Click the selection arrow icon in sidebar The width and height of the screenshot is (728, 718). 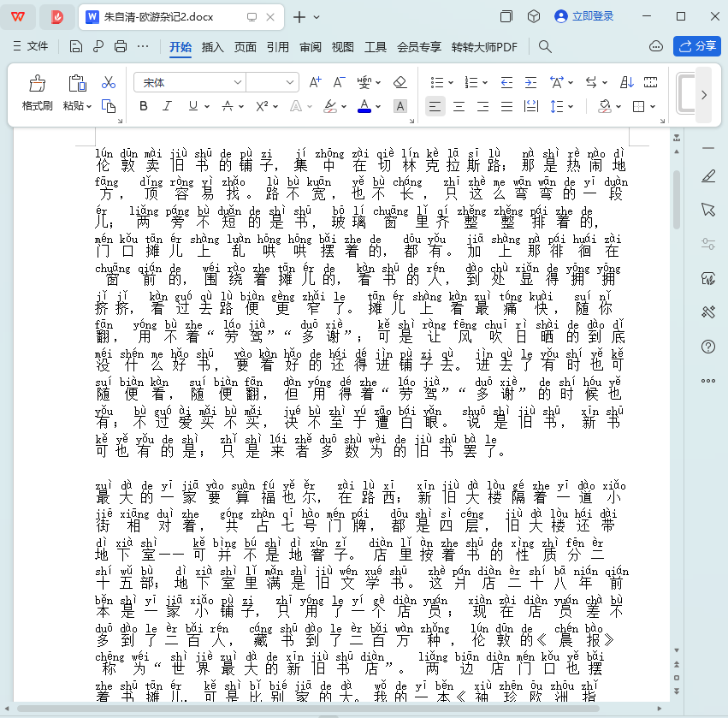pos(708,210)
